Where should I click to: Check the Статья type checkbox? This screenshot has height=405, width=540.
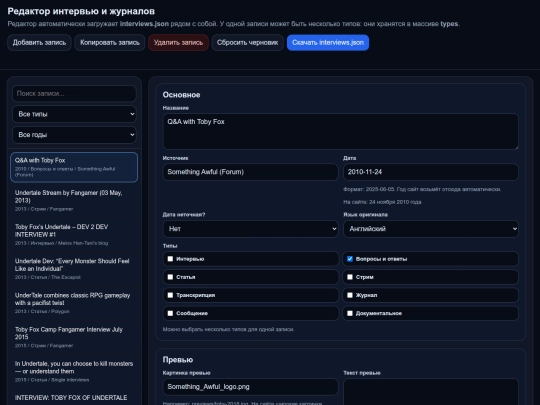(x=170, y=277)
